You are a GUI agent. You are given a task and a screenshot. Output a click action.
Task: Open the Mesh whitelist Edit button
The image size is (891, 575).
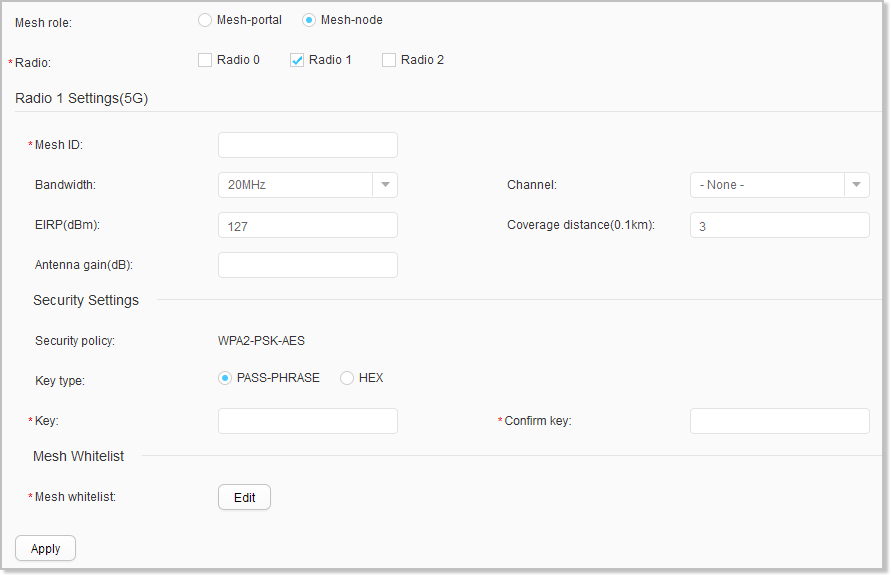(244, 497)
